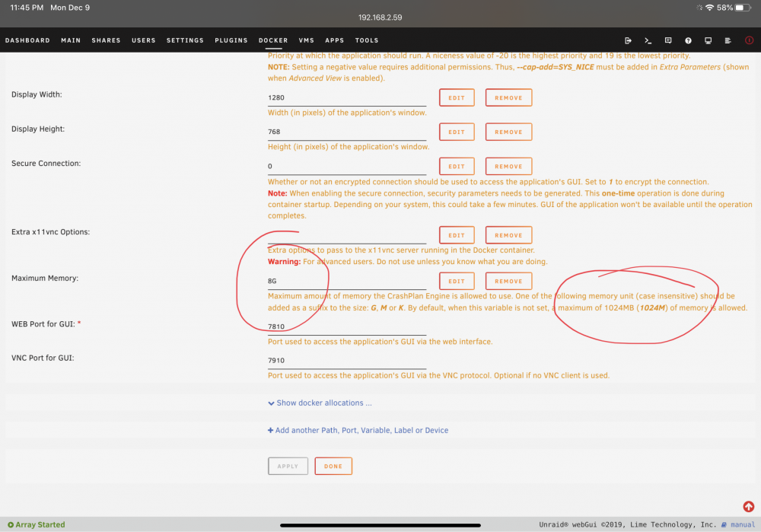
Task: Click the Extra x11vnc Options label
Action: point(50,232)
